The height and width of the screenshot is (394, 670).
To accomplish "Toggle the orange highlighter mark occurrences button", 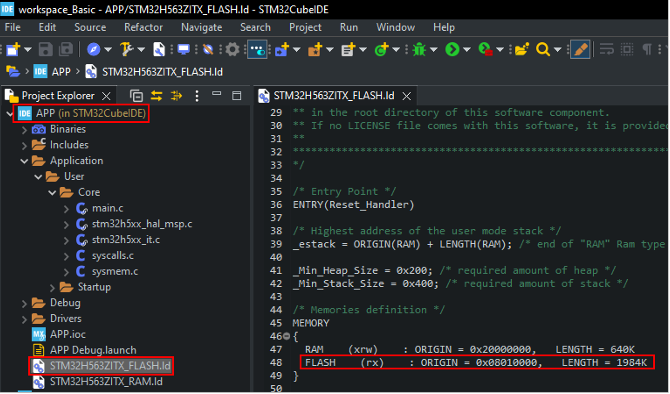I will (580, 50).
